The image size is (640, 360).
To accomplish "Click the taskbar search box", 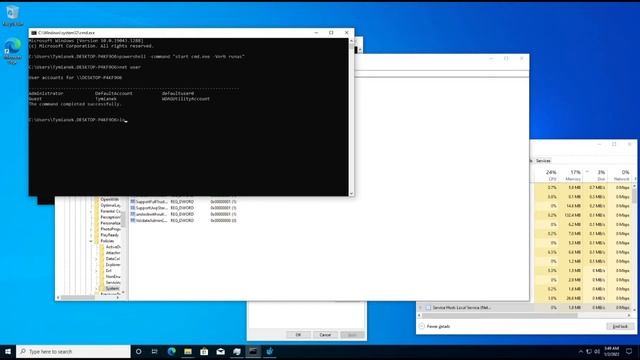I will (x=73, y=351).
